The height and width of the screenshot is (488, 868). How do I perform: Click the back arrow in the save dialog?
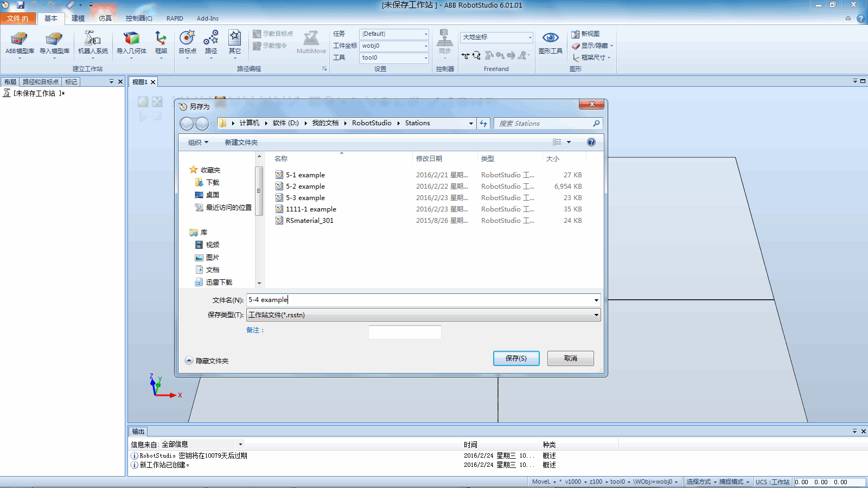coord(187,124)
